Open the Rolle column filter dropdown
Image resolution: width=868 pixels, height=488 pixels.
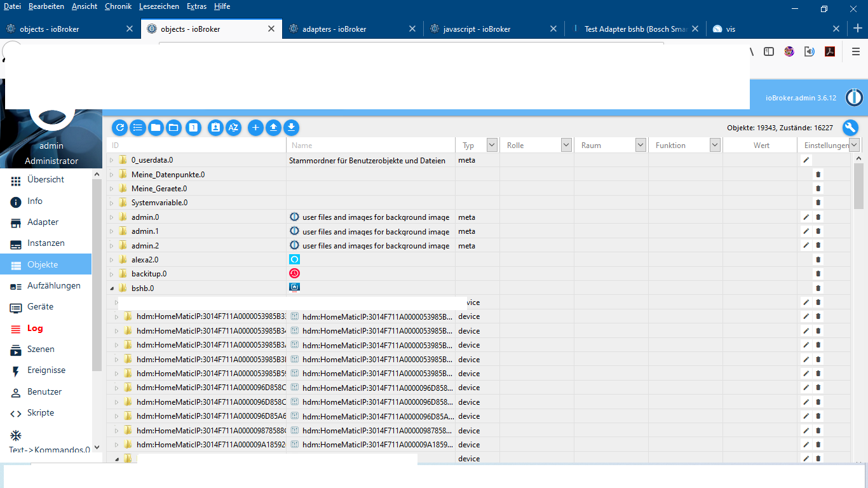566,145
